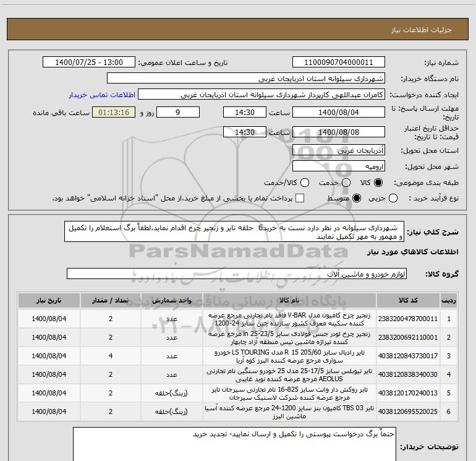Select the کالا/خدمت radio button

pyautogui.click(x=305, y=183)
